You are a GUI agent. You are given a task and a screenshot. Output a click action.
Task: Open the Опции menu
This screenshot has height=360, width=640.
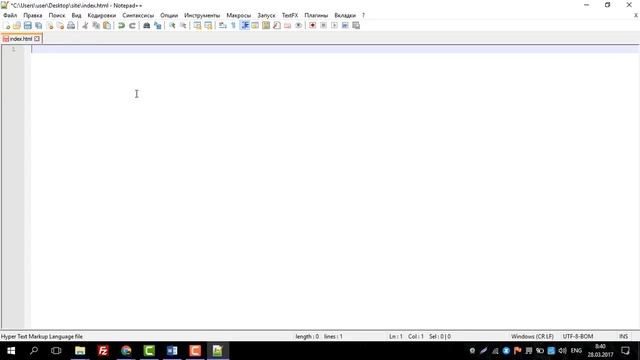click(169, 15)
